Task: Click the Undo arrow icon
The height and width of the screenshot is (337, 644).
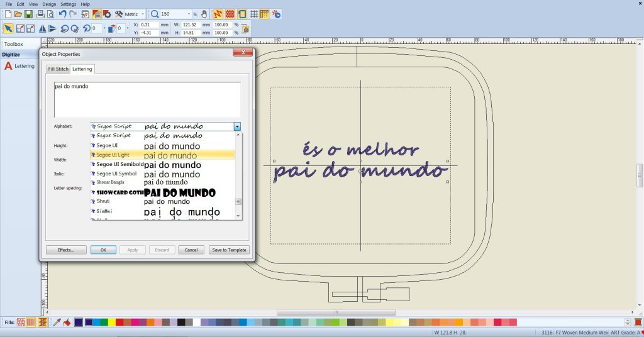Action: (62, 14)
